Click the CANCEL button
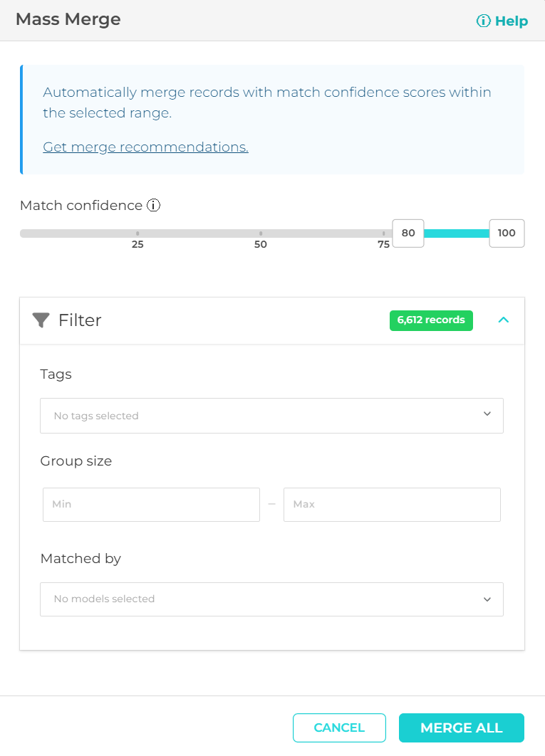The width and height of the screenshot is (545, 756). 339,728
